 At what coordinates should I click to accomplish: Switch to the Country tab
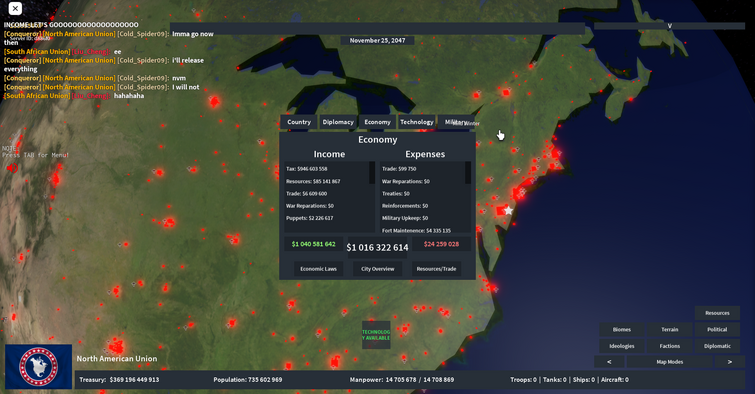coord(299,122)
